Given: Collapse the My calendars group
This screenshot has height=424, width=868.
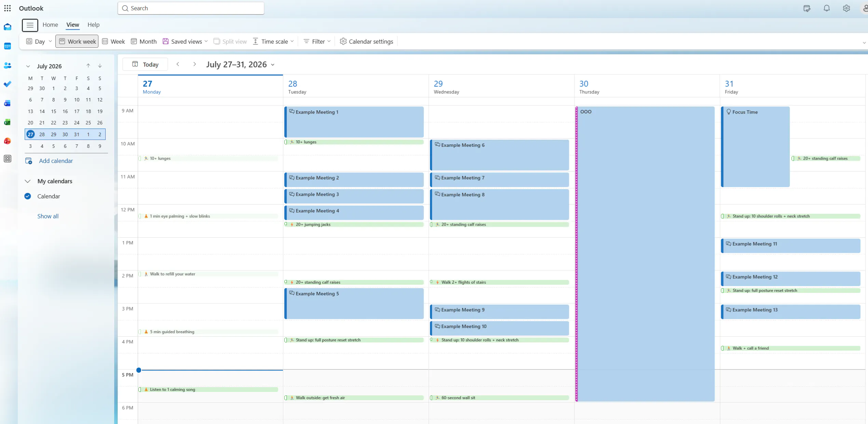Looking at the screenshot, I should click(x=28, y=181).
